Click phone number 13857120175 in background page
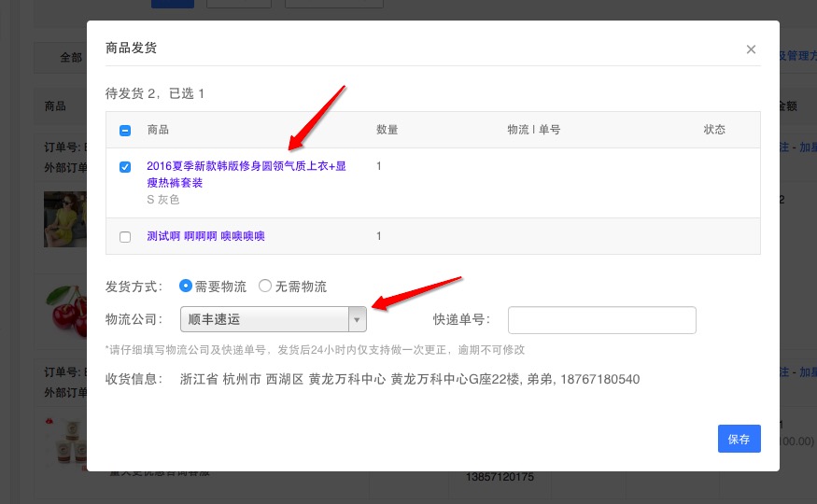Viewport: 817px width, 504px height. coord(500,476)
